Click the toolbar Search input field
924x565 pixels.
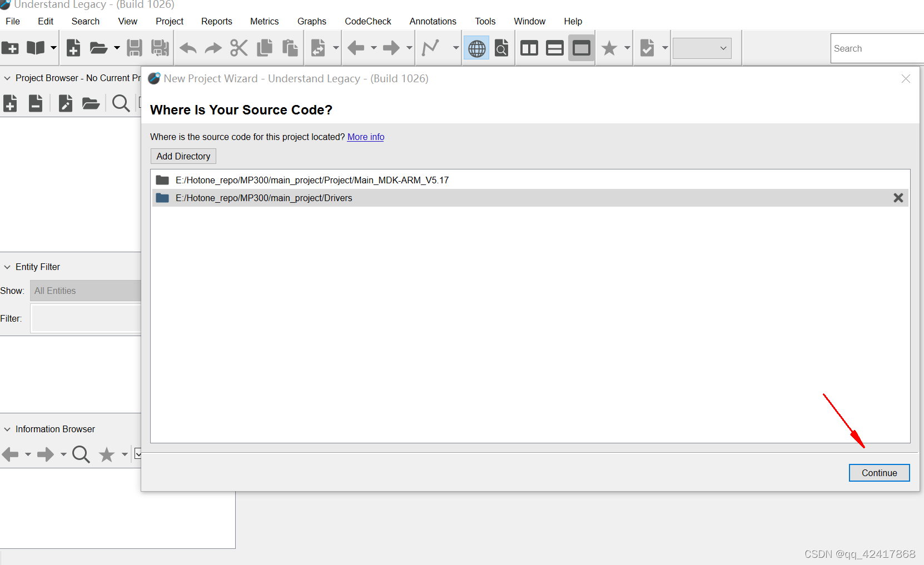[x=877, y=48]
